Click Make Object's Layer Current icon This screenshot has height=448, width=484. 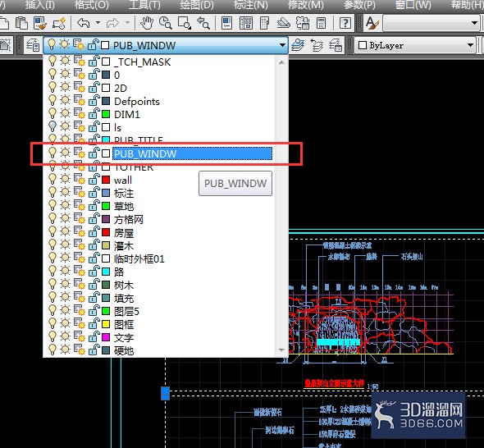[x=298, y=45]
